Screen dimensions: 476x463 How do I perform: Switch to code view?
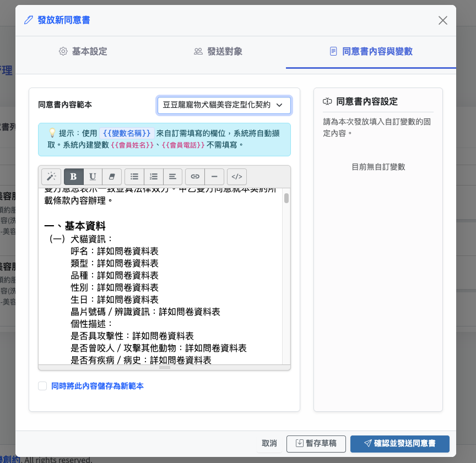click(x=237, y=177)
